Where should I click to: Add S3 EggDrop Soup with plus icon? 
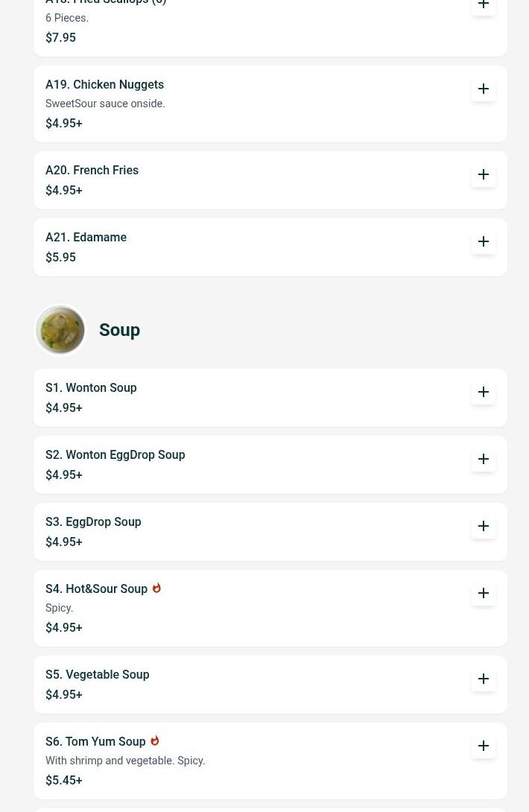(x=484, y=526)
